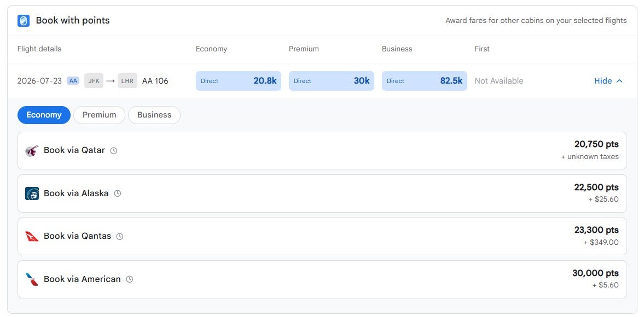Image resolution: width=644 pixels, height=317 pixels.
Task: Click the Economy column header
Action: (x=211, y=49)
